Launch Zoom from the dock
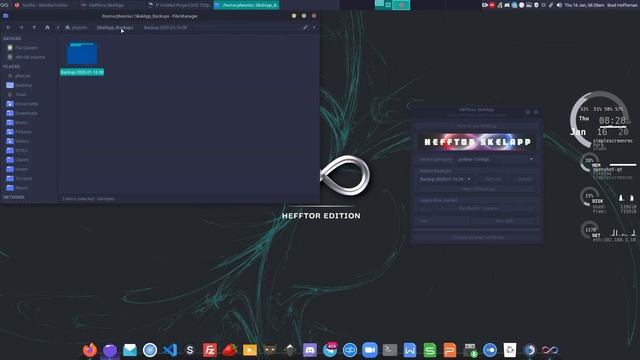 [370, 350]
